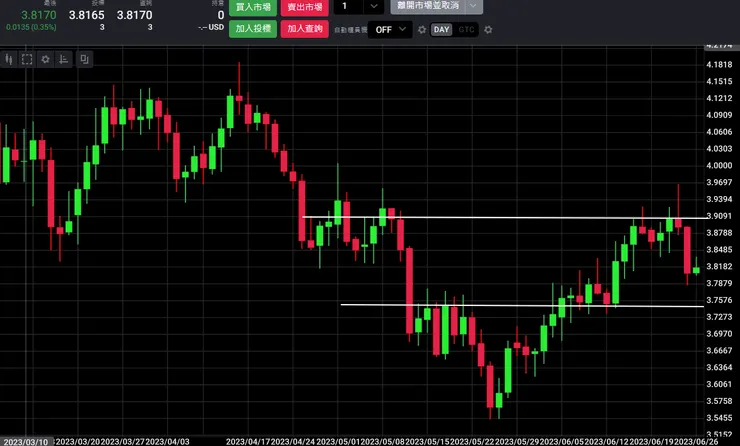The image size is (740, 446).
Task: Click the gray 離開市場並取消 button
Action: [428, 6]
